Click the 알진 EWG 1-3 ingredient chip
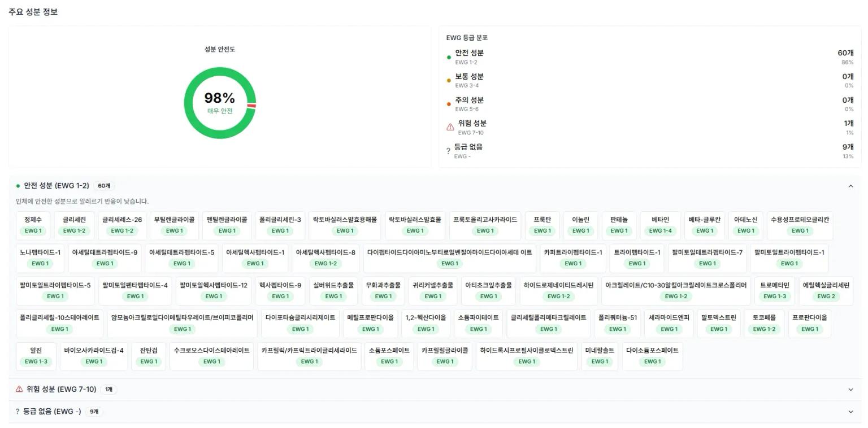 click(36, 356)
